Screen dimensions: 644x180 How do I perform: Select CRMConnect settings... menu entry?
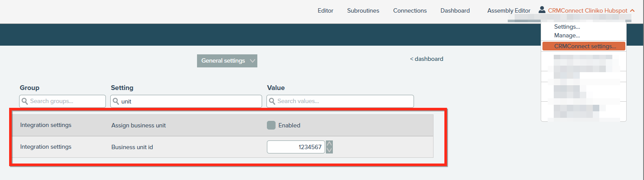click(585, 46)
